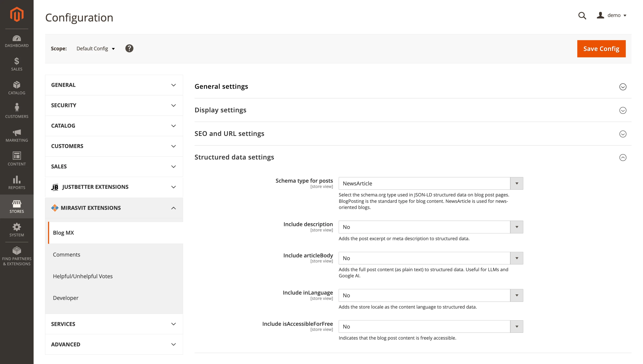Screen dimensions: 643x364
Task: Collapse the Structured data settings section
Action: point(623,158)
